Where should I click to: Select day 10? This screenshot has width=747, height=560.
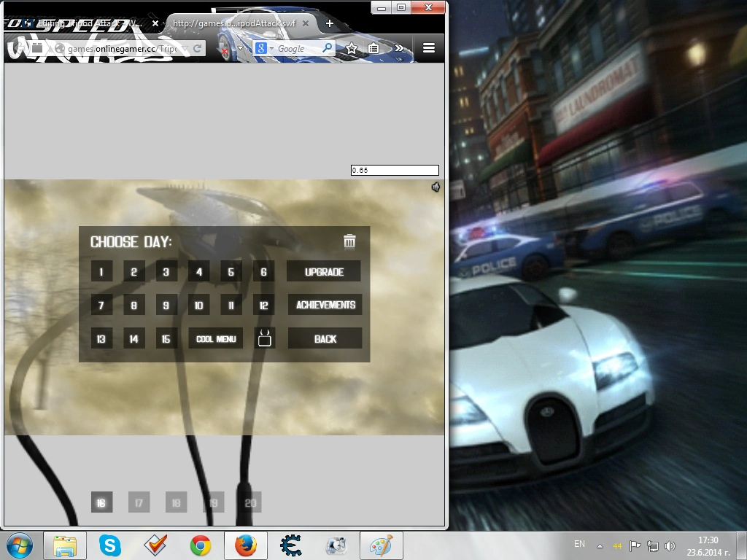(198, 306)
